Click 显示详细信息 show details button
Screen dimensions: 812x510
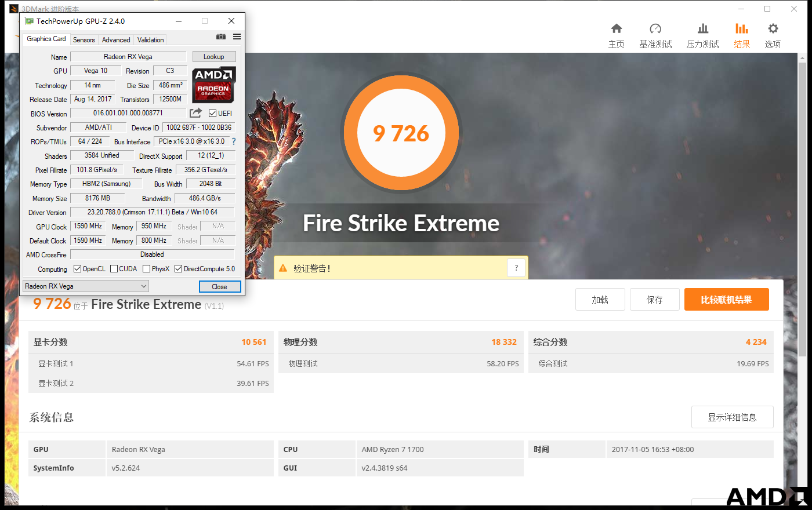[732, 417]
